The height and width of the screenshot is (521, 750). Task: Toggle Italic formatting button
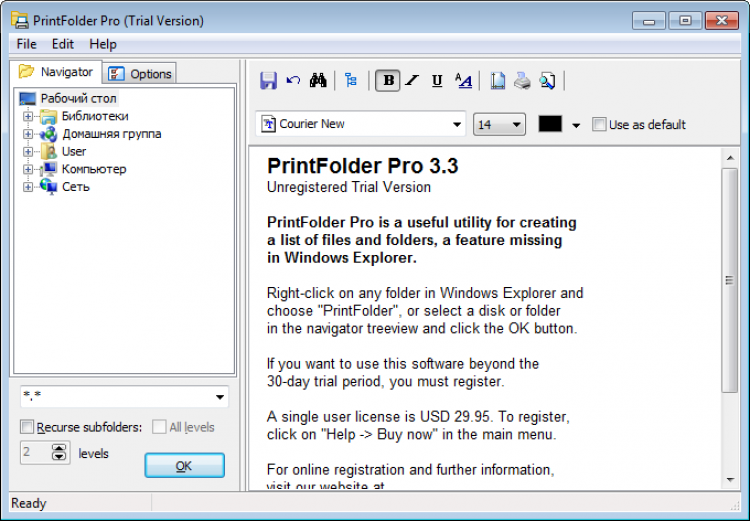[x=412, y=80]
